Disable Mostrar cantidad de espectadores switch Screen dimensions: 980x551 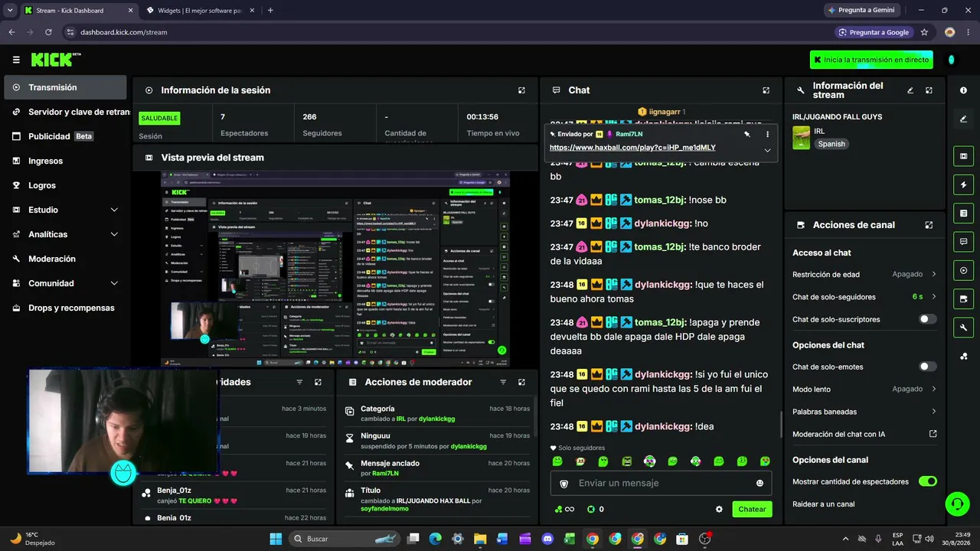(x=927, y=481)
